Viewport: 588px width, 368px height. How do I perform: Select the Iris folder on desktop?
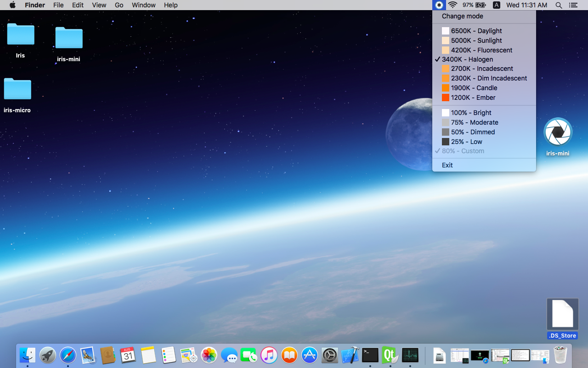point(21,34)
